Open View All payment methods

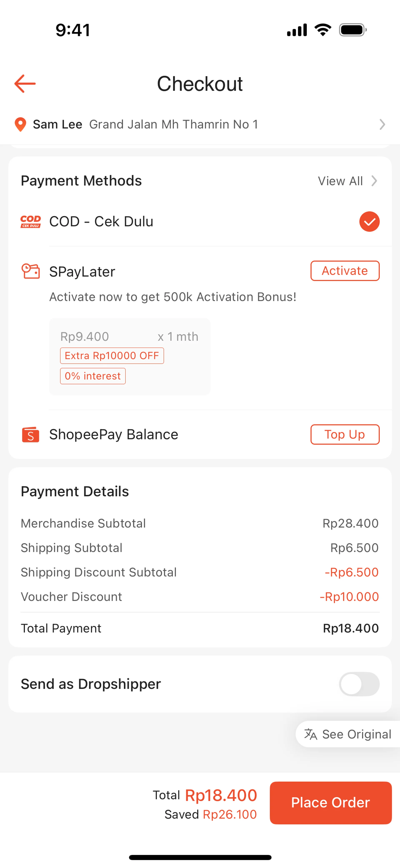(340, 181)
